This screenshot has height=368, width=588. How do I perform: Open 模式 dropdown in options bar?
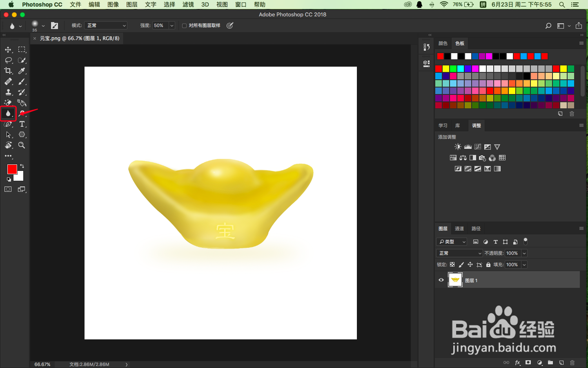pos(106,25)
